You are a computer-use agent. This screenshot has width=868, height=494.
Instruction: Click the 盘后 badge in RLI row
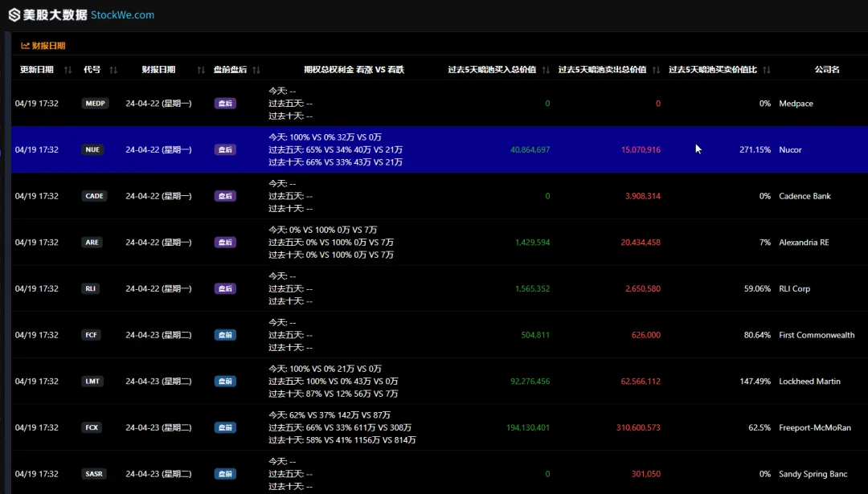tap(225, 288)
